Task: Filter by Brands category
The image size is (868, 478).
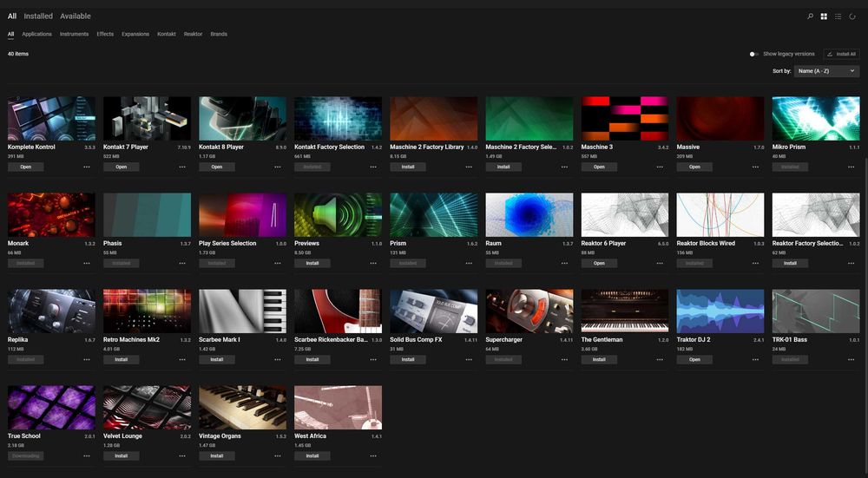Action: click(x=219, y=35)
